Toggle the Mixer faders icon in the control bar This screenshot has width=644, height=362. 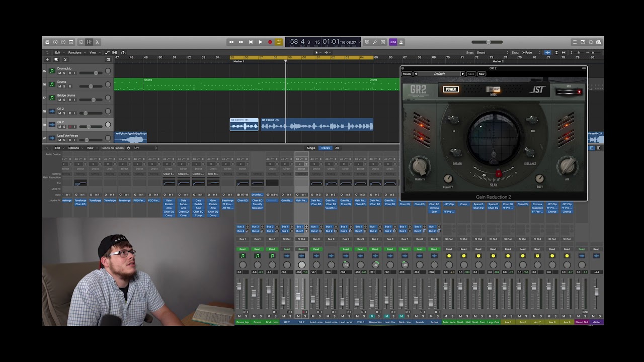pyautogui.click(x=89, y=42)
